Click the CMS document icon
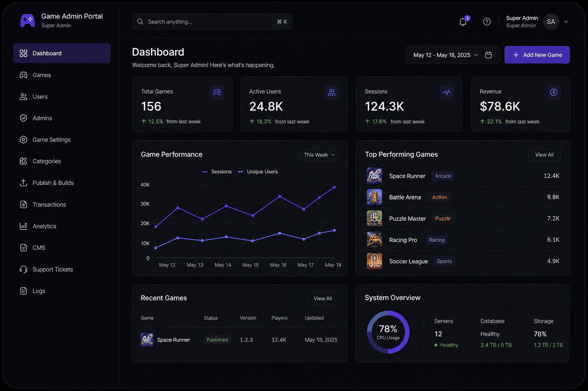588x391 pixels. (23, 248)
